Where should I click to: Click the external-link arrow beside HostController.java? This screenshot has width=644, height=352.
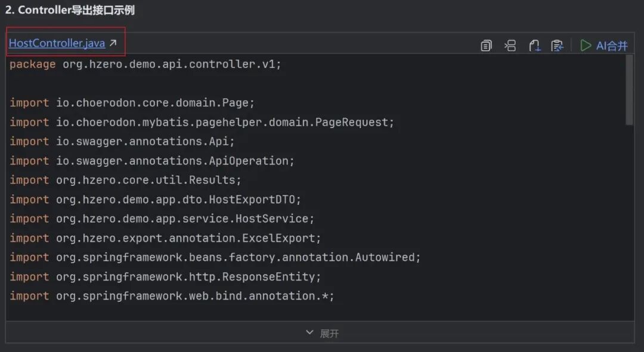[113, 43]
